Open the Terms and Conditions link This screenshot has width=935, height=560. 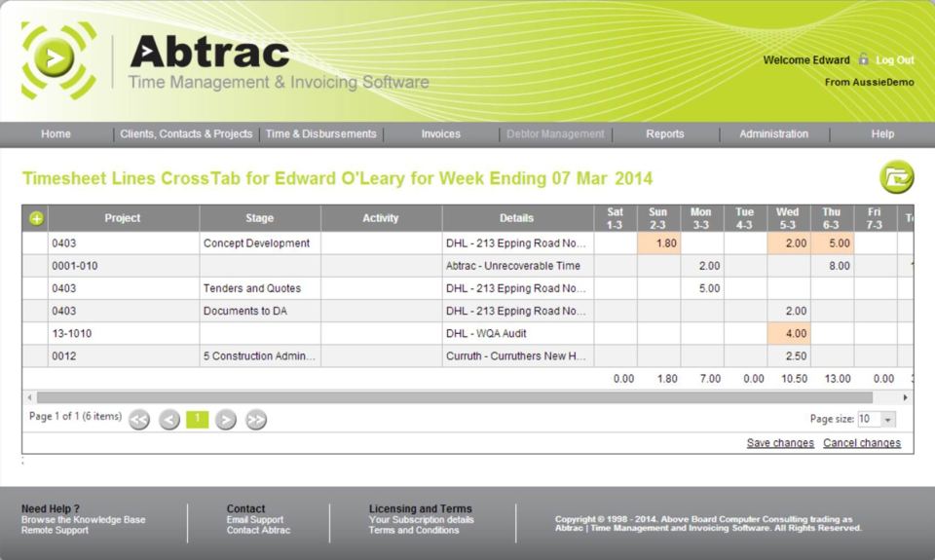click(x=414, y=530)
